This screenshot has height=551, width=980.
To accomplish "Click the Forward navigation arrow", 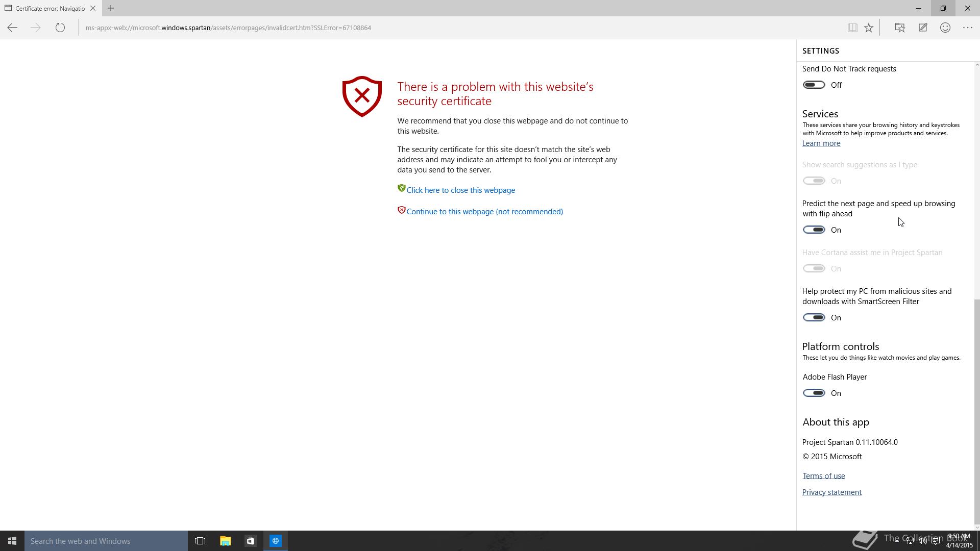I will 35,28.
